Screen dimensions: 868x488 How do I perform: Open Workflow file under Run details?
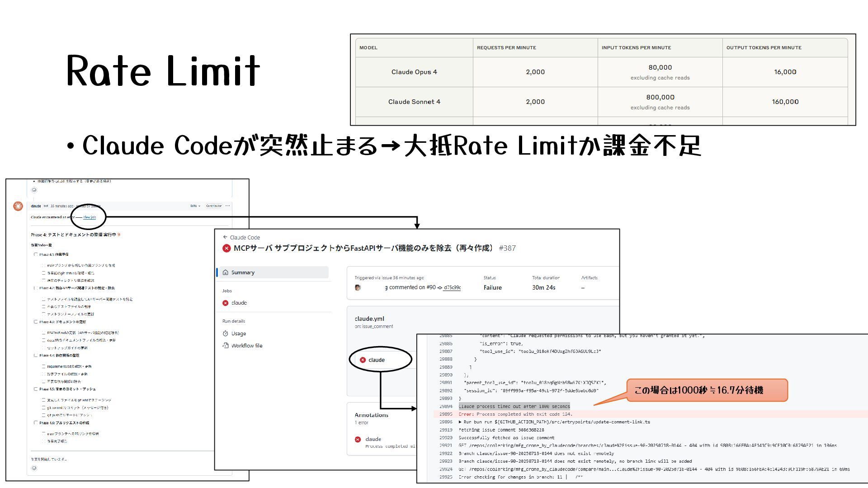(x=247, y=346)
